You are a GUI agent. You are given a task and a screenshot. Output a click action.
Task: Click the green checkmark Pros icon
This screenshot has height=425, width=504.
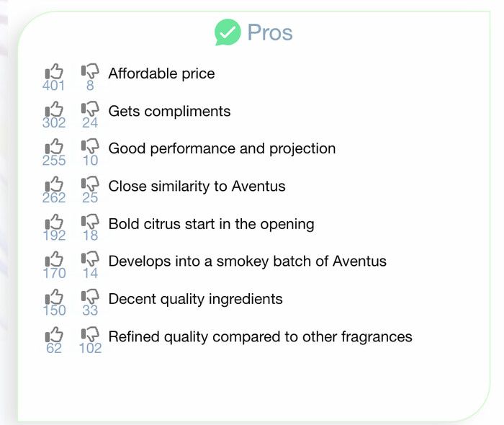(x=228, y=32)
